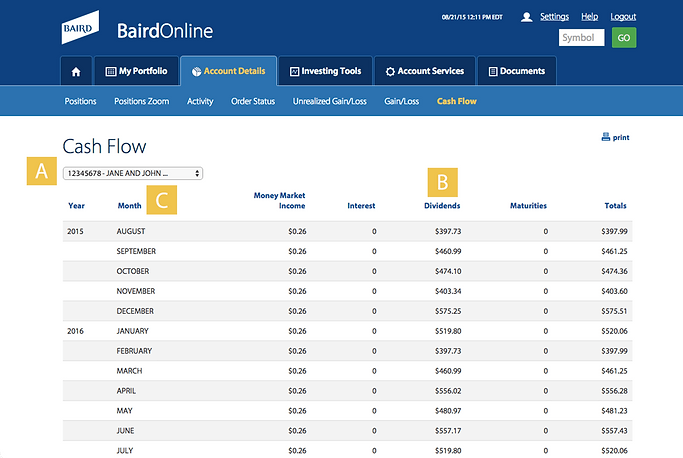Click the $461.25 total for SEPTEMBER
This screenshot has height=458, width=683.
[614, 251]
